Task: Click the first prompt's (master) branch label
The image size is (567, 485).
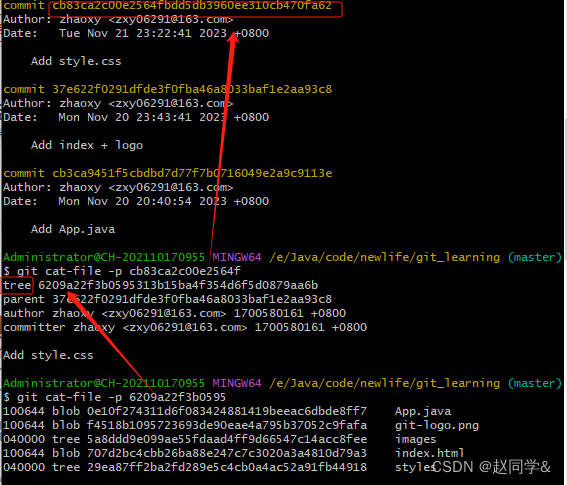Action: click(x=535, y=258)
